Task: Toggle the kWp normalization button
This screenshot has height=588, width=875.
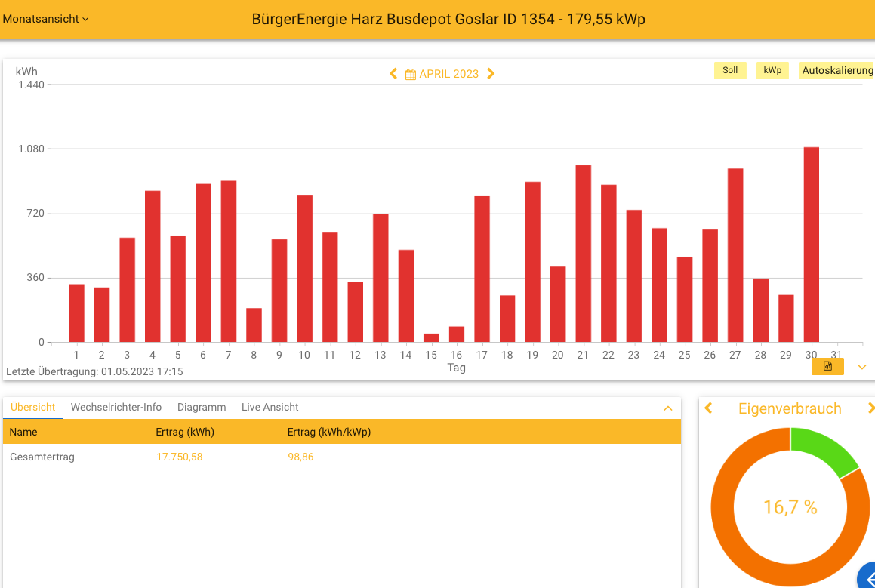Action: coord(772,70)
